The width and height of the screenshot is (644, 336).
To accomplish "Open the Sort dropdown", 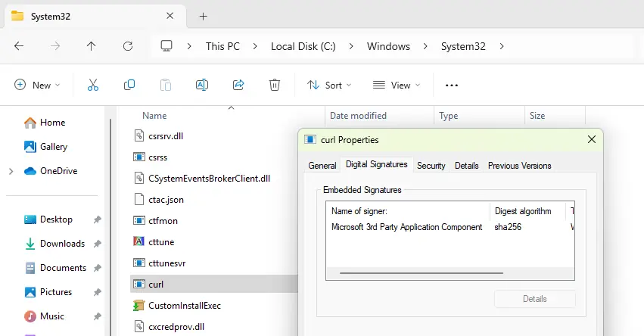I will click(329, 85).
